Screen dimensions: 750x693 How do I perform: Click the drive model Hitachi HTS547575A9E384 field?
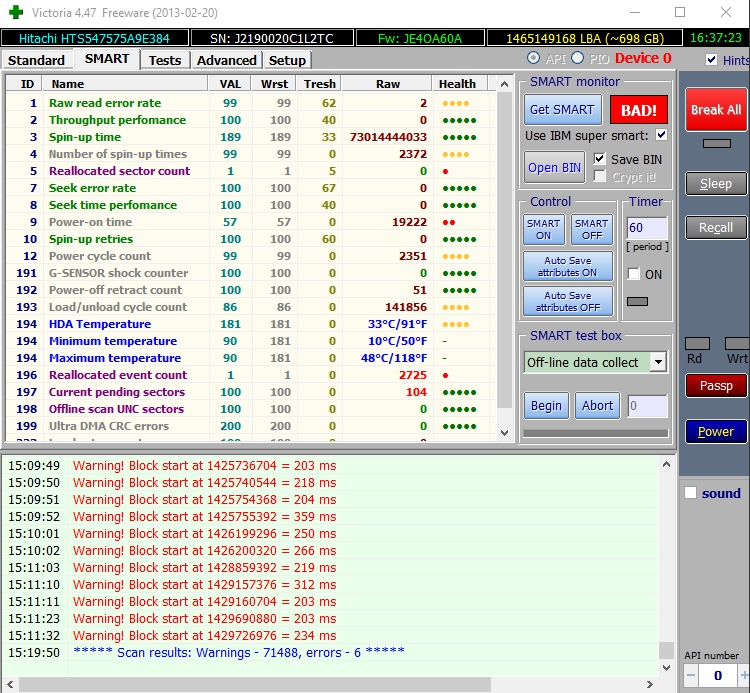pos(94,38)
